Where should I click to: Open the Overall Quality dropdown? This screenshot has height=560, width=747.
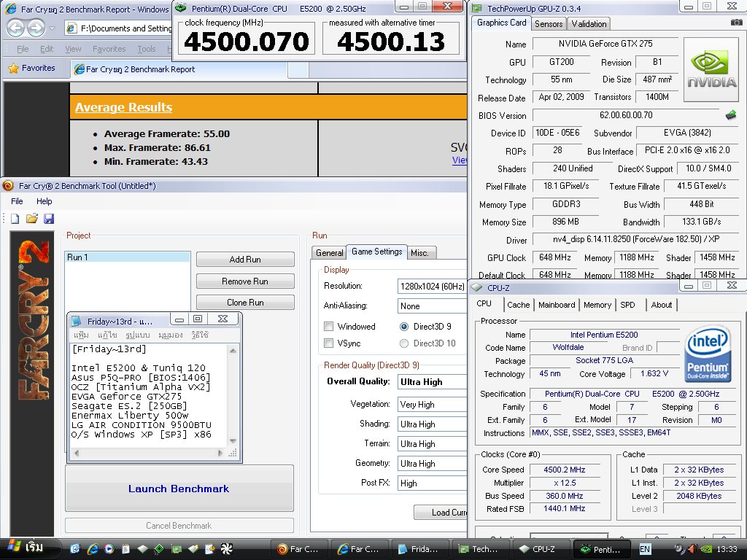[432, 382]
